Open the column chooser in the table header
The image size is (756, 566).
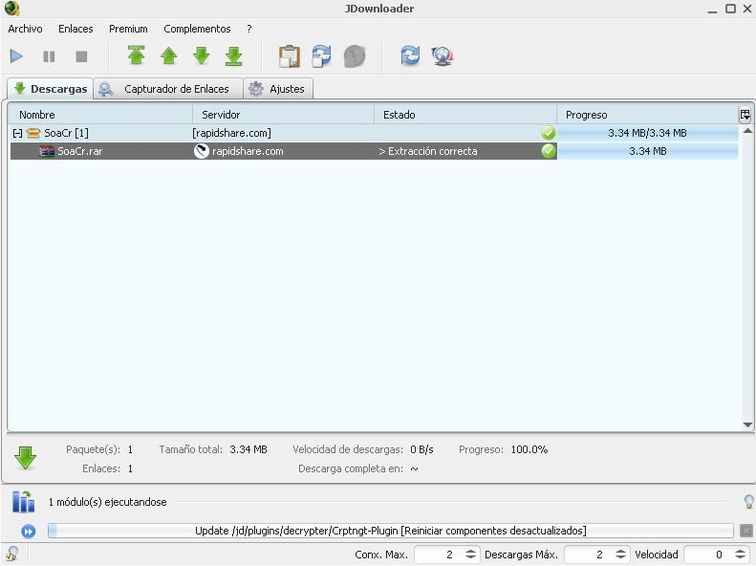[x=745, y=115]
